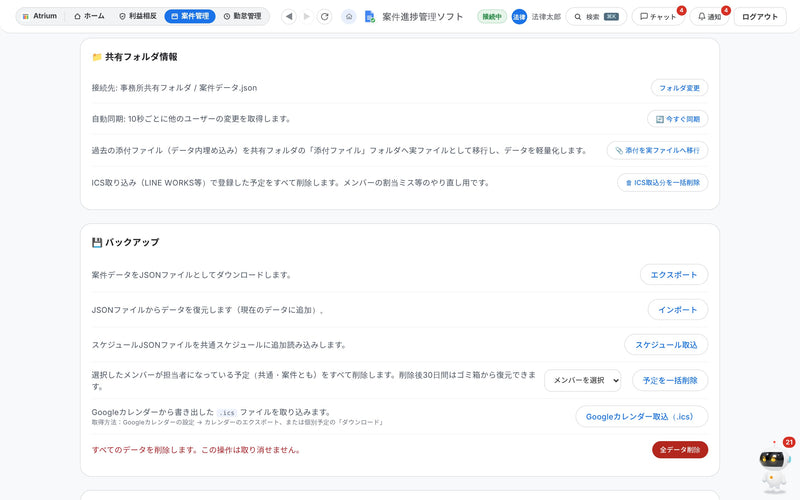Click the 共有フォルダ情報 heading
Image resolution: width=800 pixels, height=500 pixels.
135,57
